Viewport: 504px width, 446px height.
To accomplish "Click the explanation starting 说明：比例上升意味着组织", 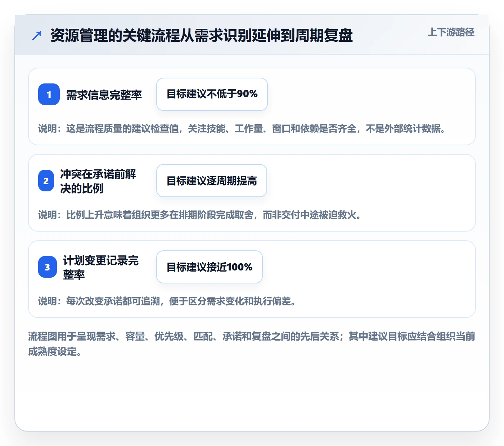I will [x=200, y=215].
